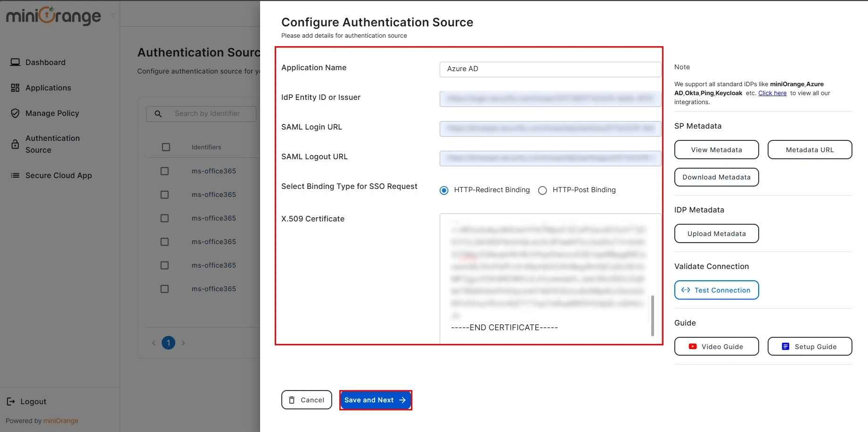The height and width of the screenshot is (432, 868).
Task: Check the fourth ms-office365 row checkbox
Action: point(164,242)
